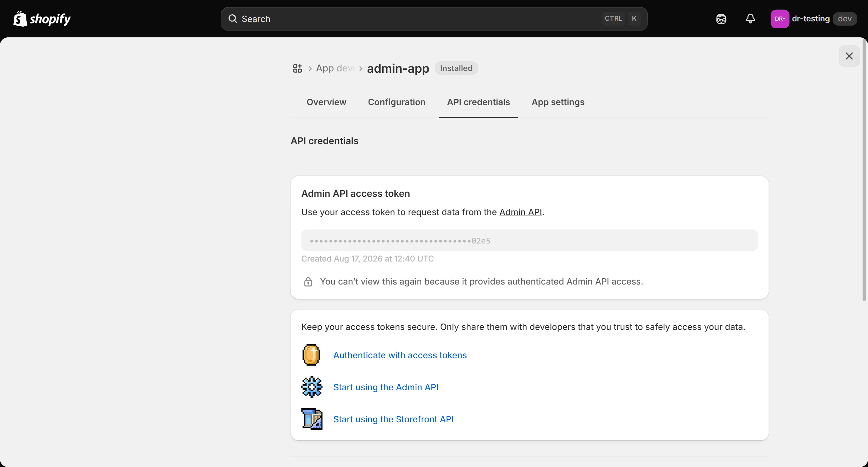This screenshot has height=467, width=868.
Task: Click the lock icon beside the token notice
Action: click(x=308, y=282)
